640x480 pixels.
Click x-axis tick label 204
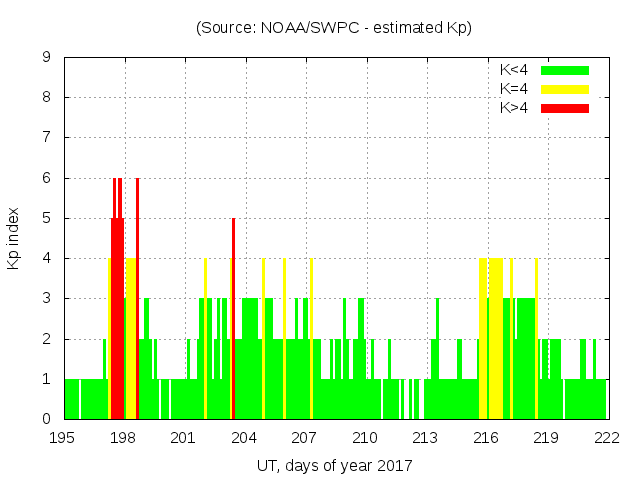point(245,437)
